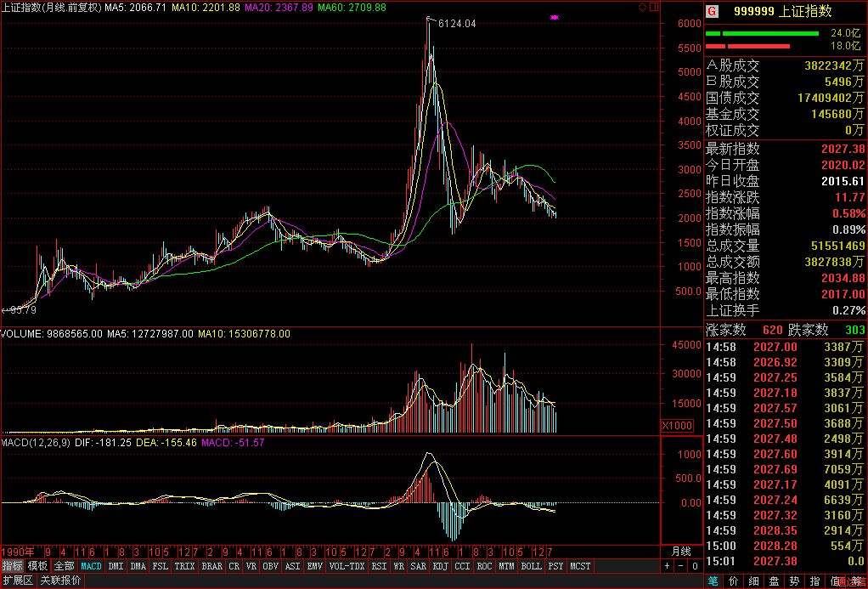
Task: Click the 今日开盘 value 2020.02
Action: pos(843,165)
